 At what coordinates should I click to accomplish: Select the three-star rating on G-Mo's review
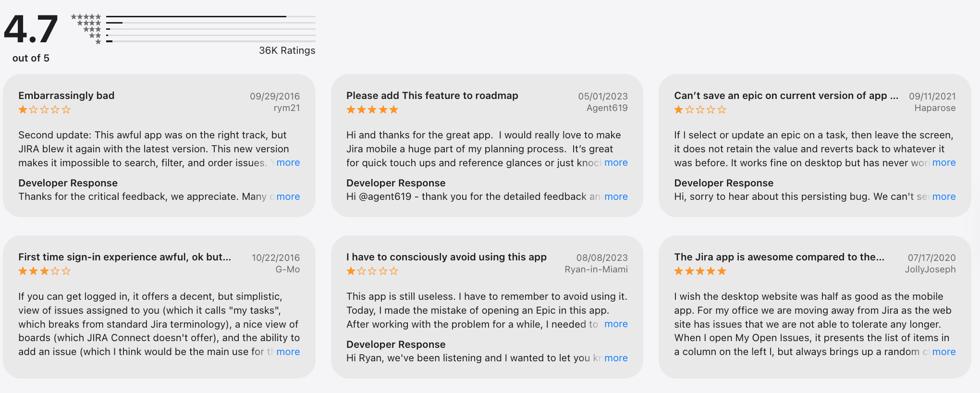point(44,271)
